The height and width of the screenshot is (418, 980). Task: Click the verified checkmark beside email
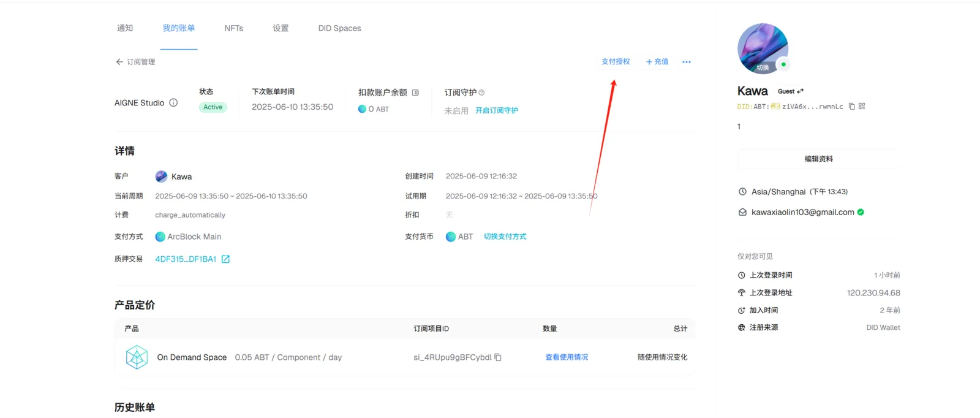pyautogui.click(x=861, y=212)
